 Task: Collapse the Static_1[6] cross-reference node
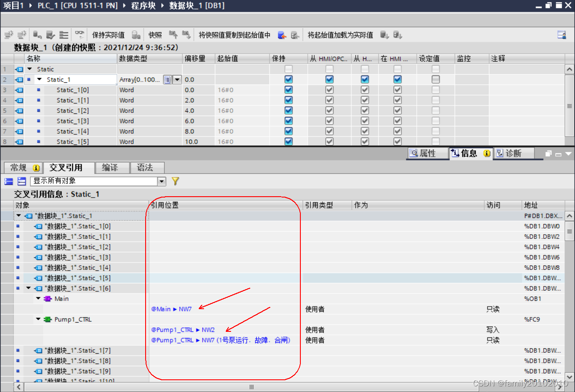(28, 288)
